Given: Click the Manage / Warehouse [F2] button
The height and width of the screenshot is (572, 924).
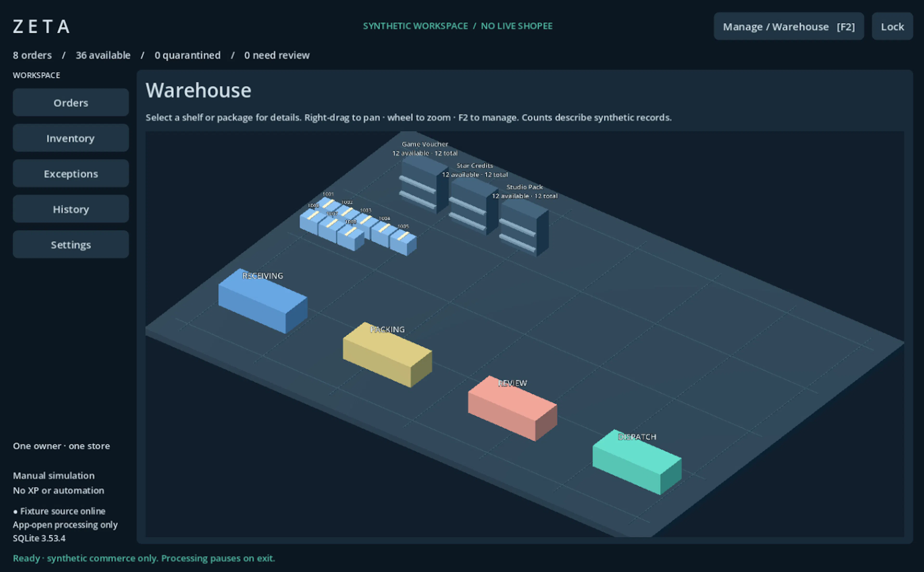Looking at the screenshot, I should click(789, 26).
